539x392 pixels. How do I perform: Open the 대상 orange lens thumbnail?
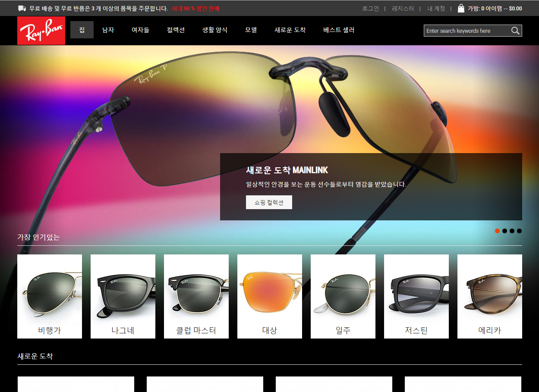tap(270, 296)
